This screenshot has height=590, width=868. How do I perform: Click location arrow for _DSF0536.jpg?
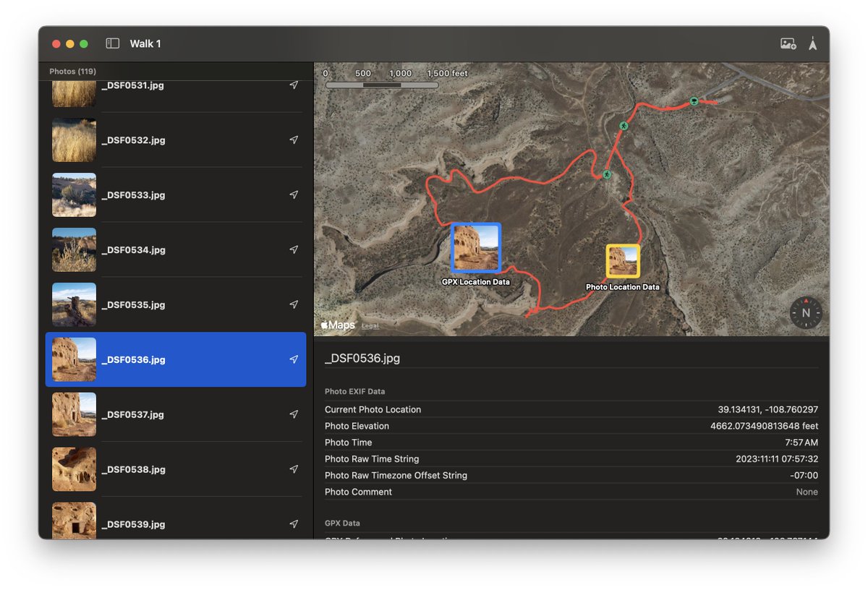pos(294,359)
